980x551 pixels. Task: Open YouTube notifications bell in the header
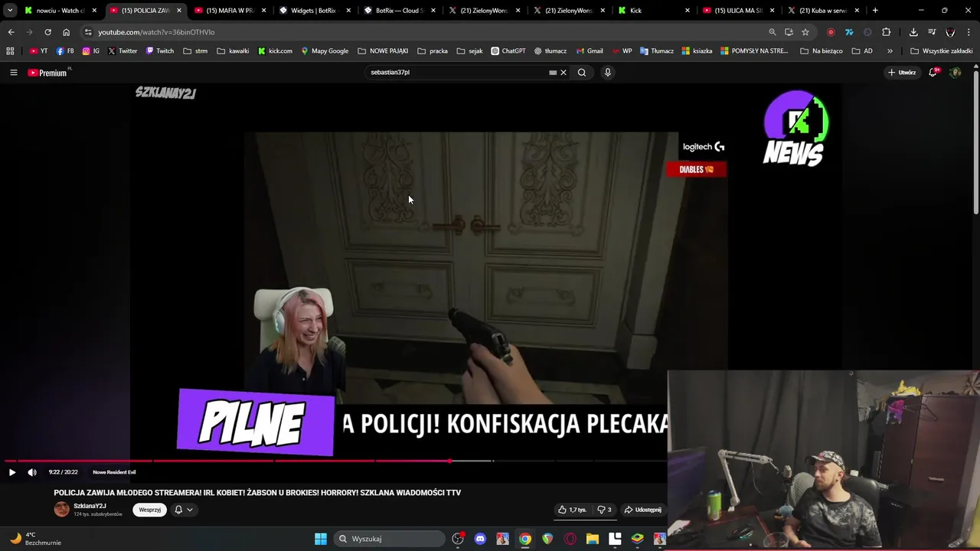point(933,73)
